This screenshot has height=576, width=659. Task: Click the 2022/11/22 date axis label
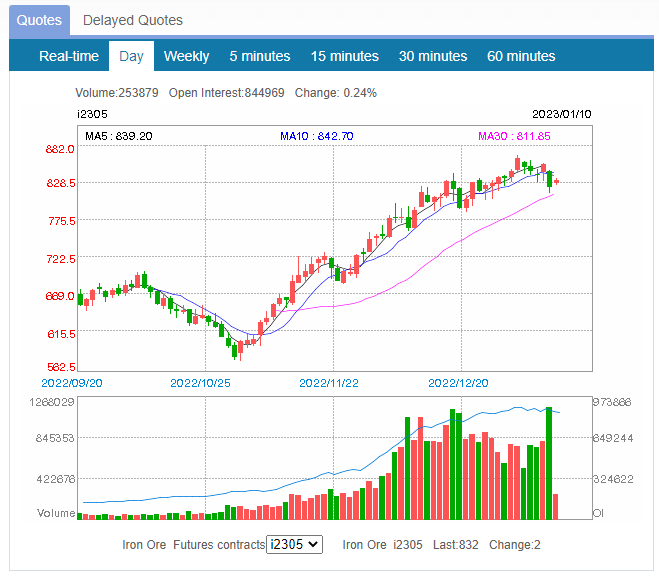tap(329, 383)
